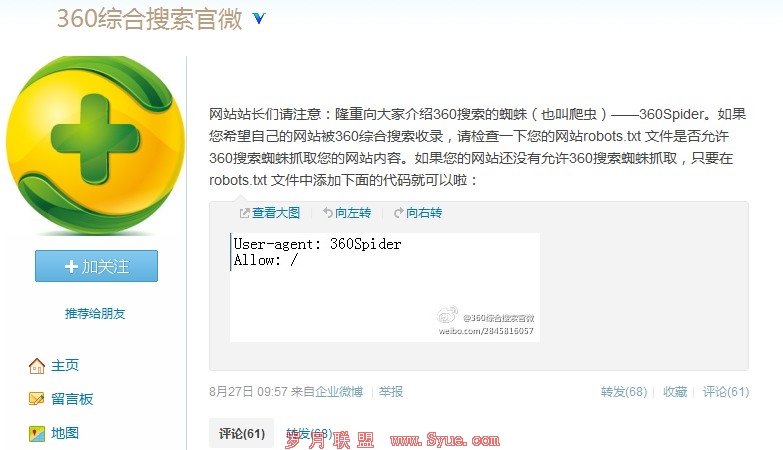Click the 360综合搜索官微 account title
Viewport: 783px width, 450px height.
(149, 19)
